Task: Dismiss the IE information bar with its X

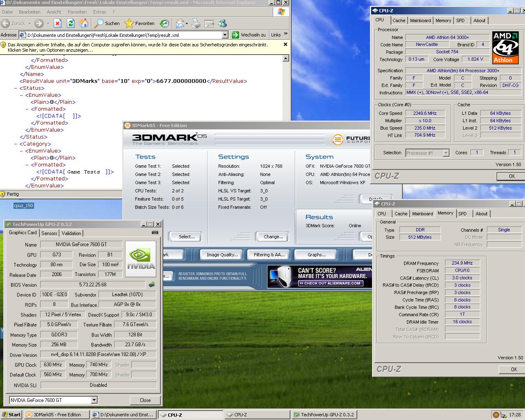Action: click(285, 44)
